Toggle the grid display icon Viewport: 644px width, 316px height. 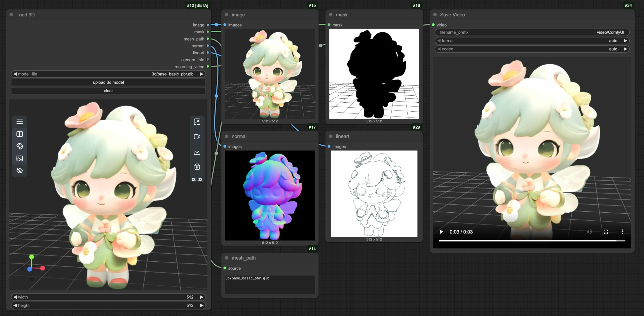click(20, 134)
